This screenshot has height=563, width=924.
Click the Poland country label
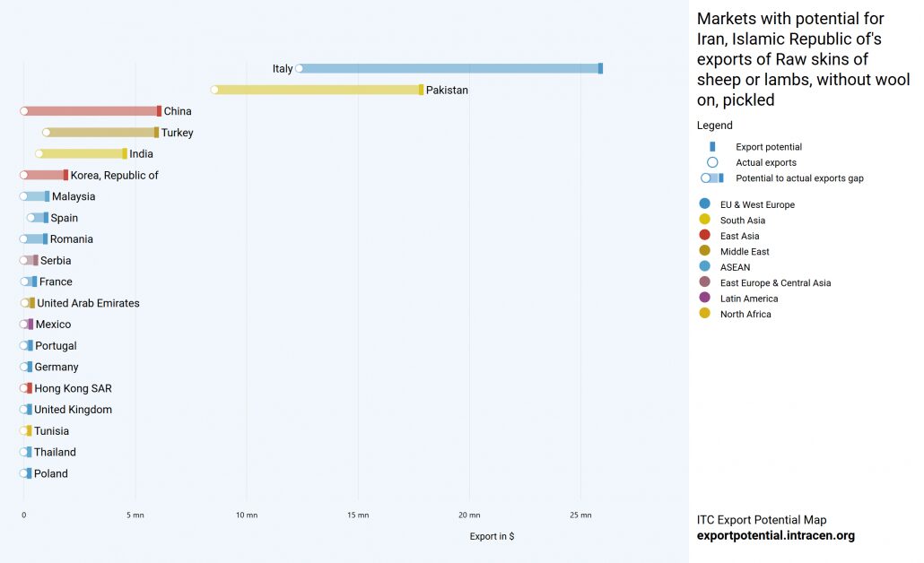pyautogui.click(x=50, y=473)
